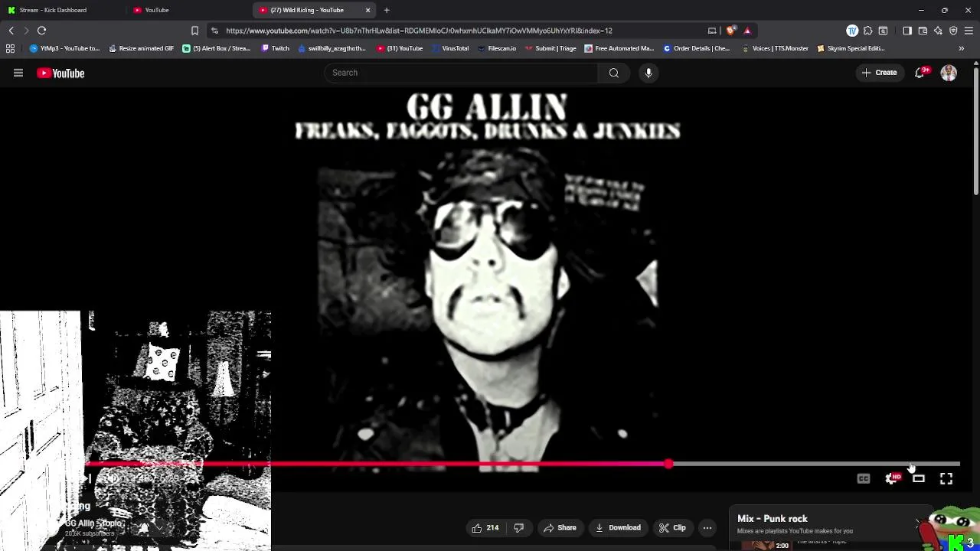Image resolution: width=980 pixels, height=551 pixels.
Task: Seek back on the red played progress bar
Action: tap(375, 464)
